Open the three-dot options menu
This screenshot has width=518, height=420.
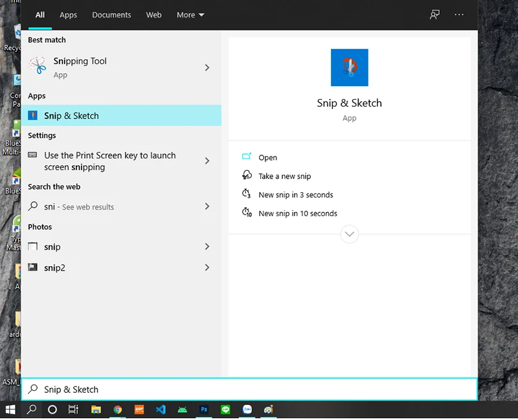point(459,15)
